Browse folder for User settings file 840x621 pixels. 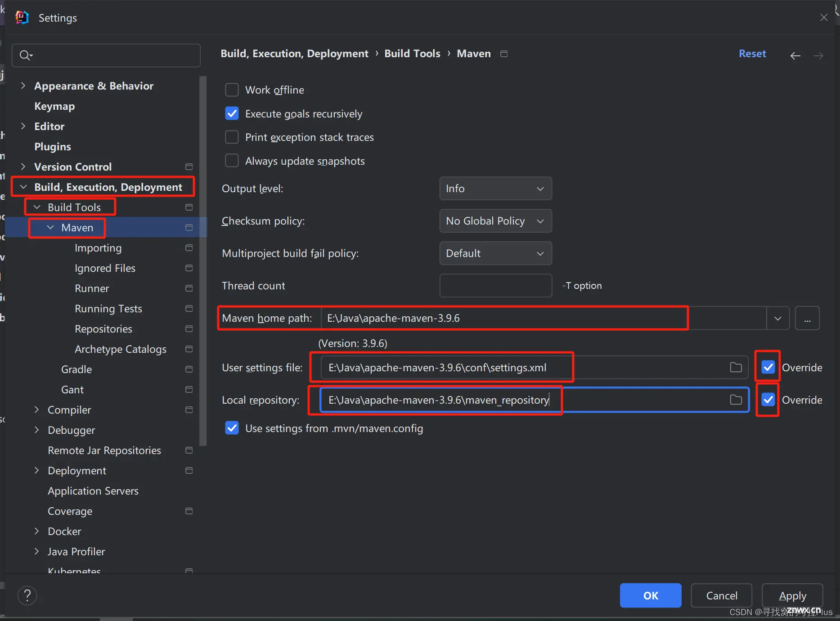[x=736, y=367]
